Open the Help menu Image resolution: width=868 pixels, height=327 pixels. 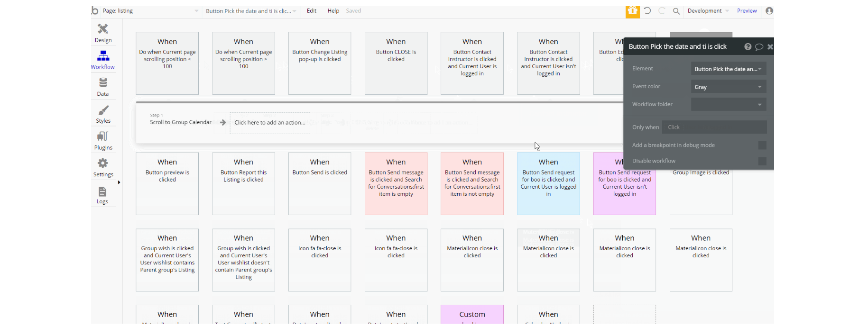[333, 11]
